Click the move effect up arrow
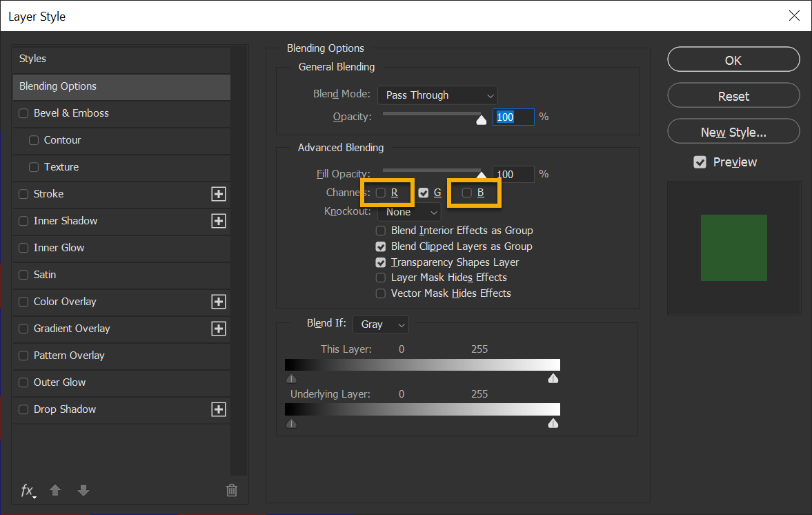The image size is (812, 515). pos(55,491)
